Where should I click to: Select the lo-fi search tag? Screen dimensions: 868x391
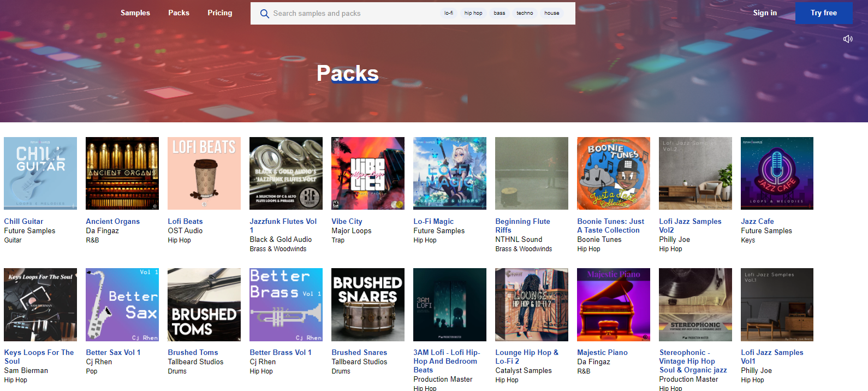pyautogui.click(x=448, y=13)
